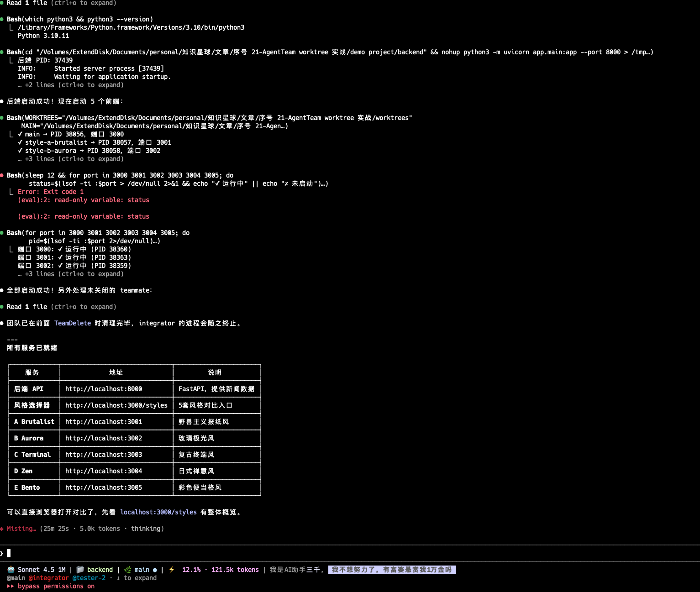Open the http://localhost:3003 Terminal link
Image resolution: width=700 pixels, height=592 pixels.
pos(104,455)
